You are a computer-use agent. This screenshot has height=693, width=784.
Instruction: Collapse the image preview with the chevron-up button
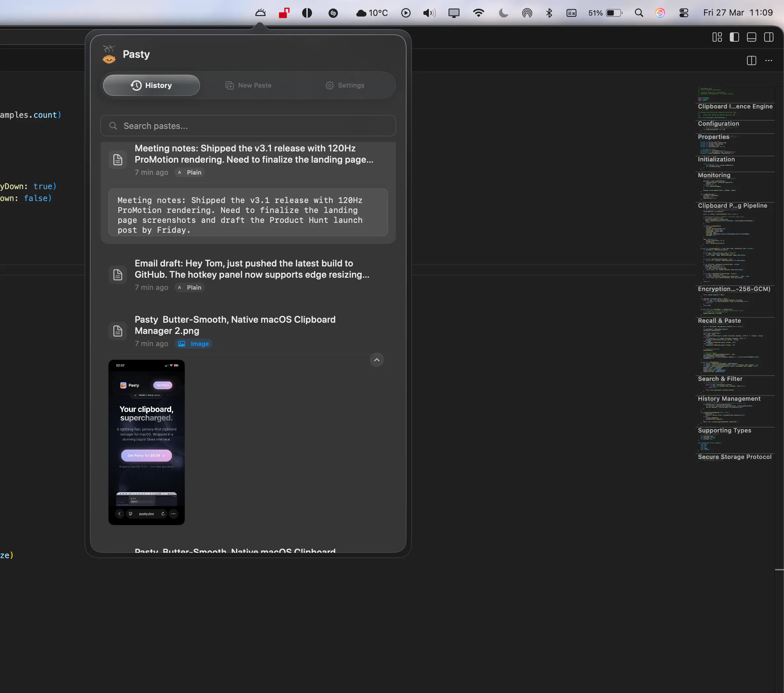(377, 360)
